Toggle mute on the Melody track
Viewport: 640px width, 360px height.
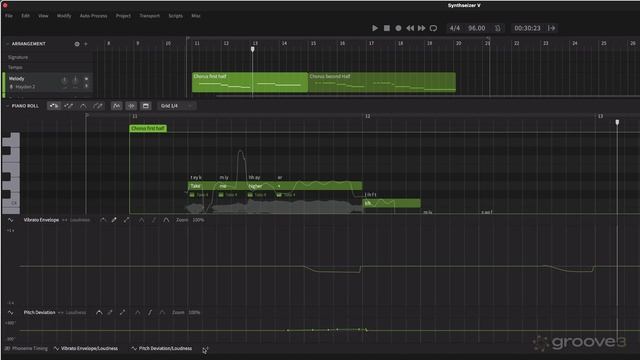(86, 78)
